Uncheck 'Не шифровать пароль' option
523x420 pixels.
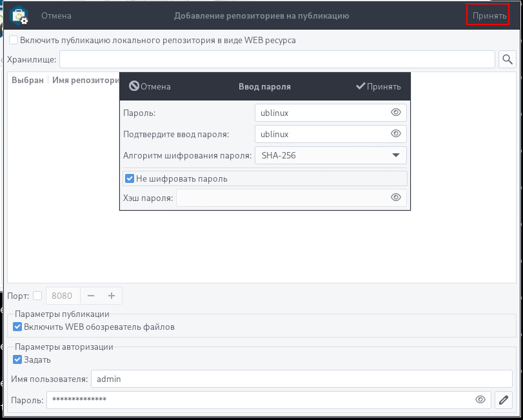pyautogui.click(x=130, y=178)
